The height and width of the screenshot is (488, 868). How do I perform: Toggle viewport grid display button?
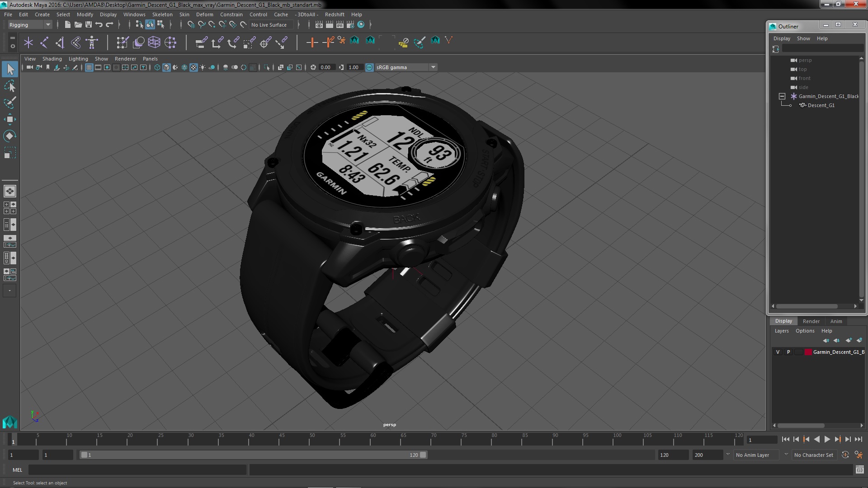pos(89,67)
